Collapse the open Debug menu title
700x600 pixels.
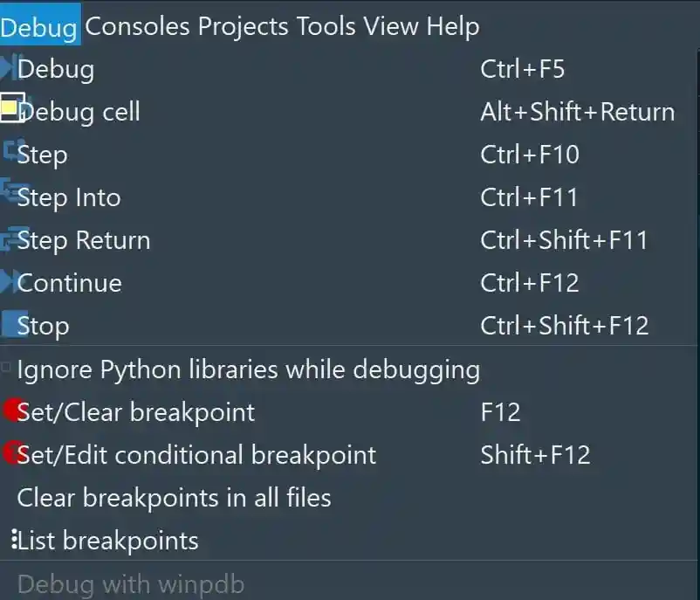tap(39, 26)
